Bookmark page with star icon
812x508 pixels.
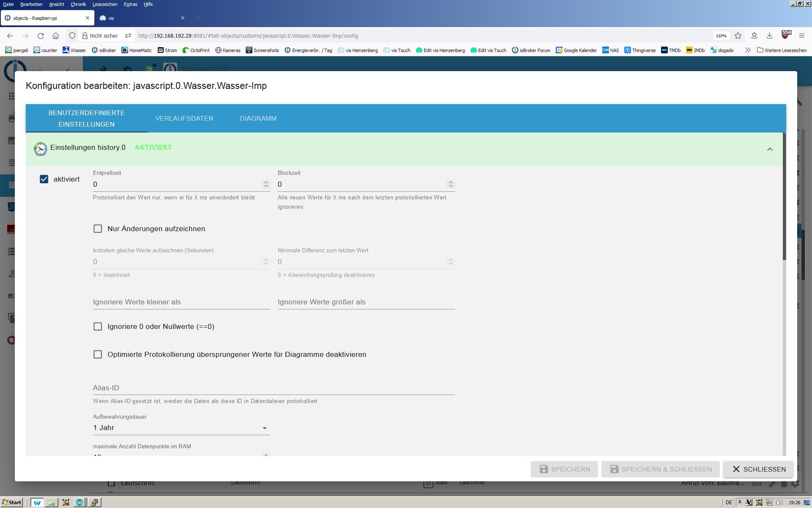tap(738, 36)
